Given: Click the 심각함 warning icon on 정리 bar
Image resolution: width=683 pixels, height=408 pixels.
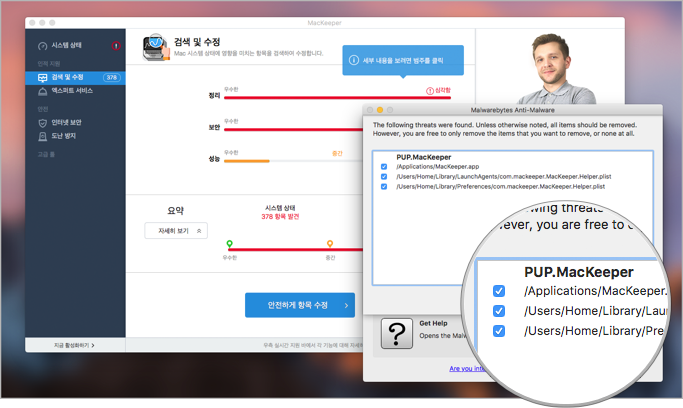Looking at the screenshot, I should [x=429, y=91].
